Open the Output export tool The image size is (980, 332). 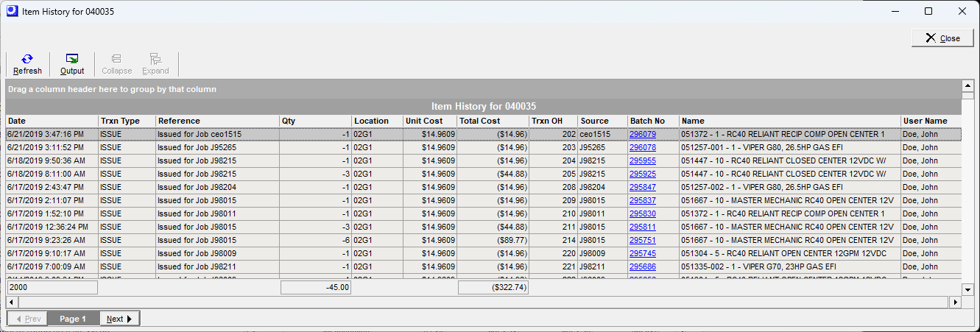click(72, 64)
